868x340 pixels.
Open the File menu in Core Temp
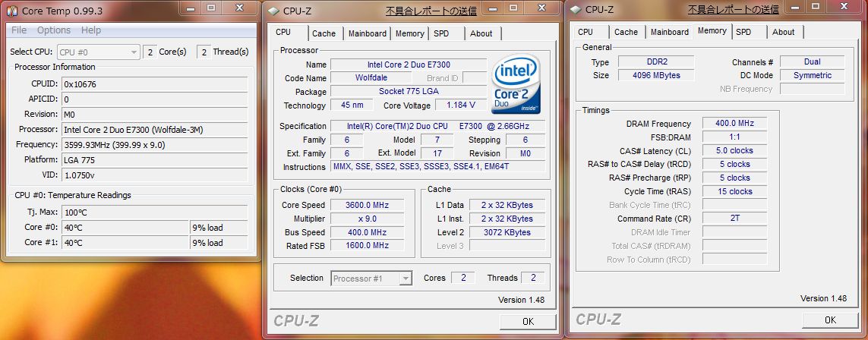[x=19, y=30]
